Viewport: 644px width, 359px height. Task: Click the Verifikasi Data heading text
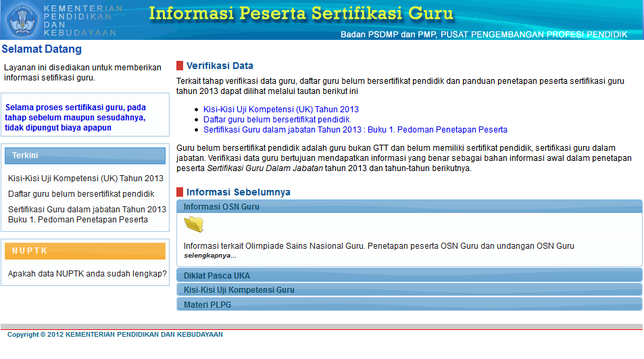click(220, 66)
